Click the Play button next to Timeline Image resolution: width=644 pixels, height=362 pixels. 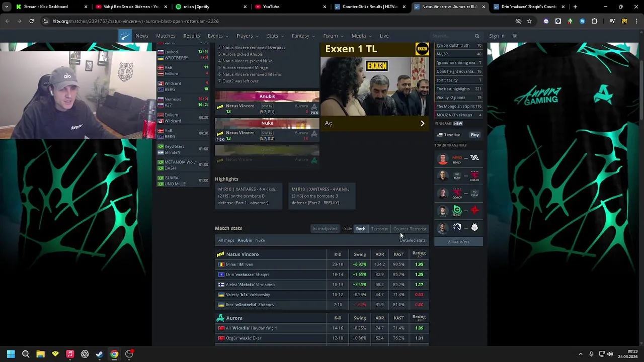pyautogui.click(x=474, y=135)
